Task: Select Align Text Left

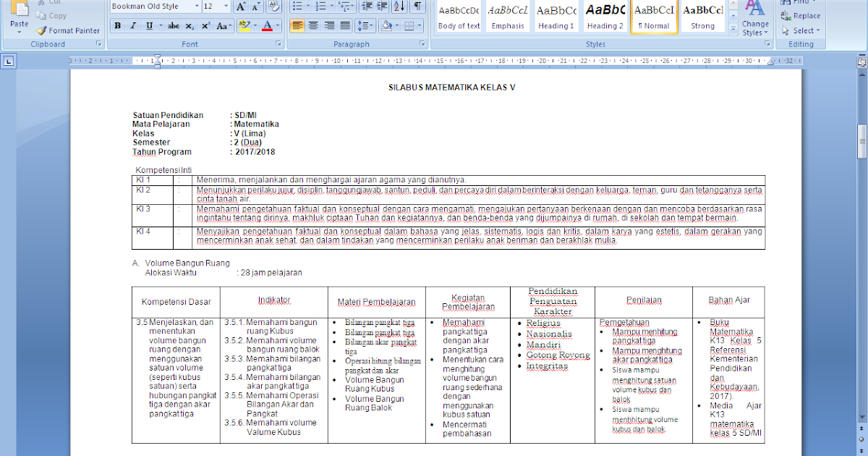Action: click(x=297, y=26)
